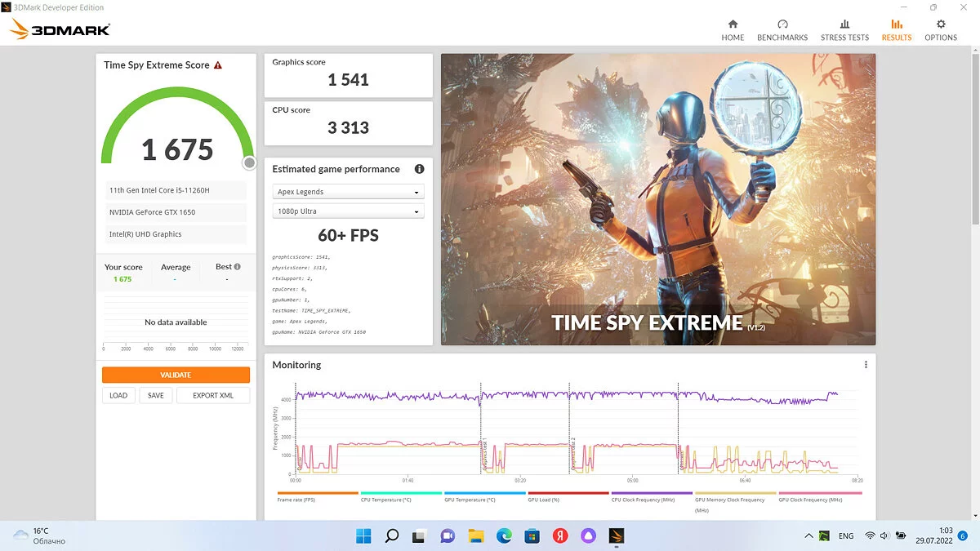Click the Graphics score value 1 541
Screen dimensions: 980x551
[349, 80]
